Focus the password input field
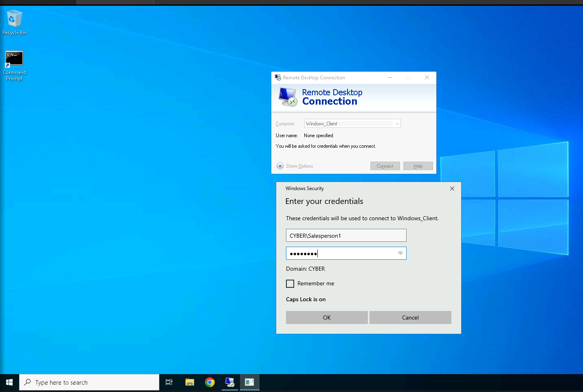 pos(346,253)
